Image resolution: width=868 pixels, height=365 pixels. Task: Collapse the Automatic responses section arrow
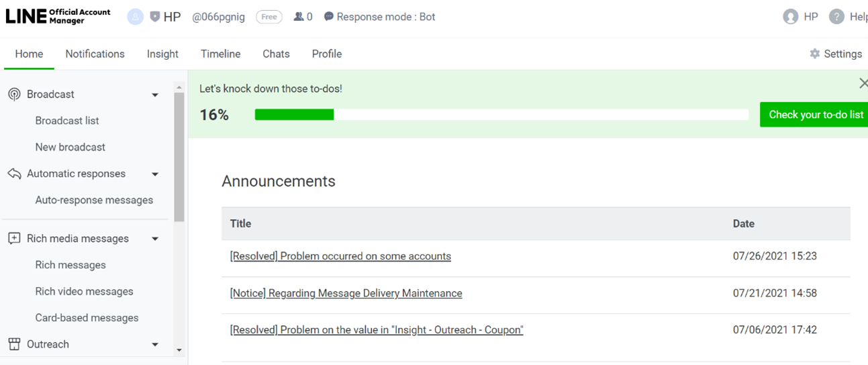click(155, 174)
